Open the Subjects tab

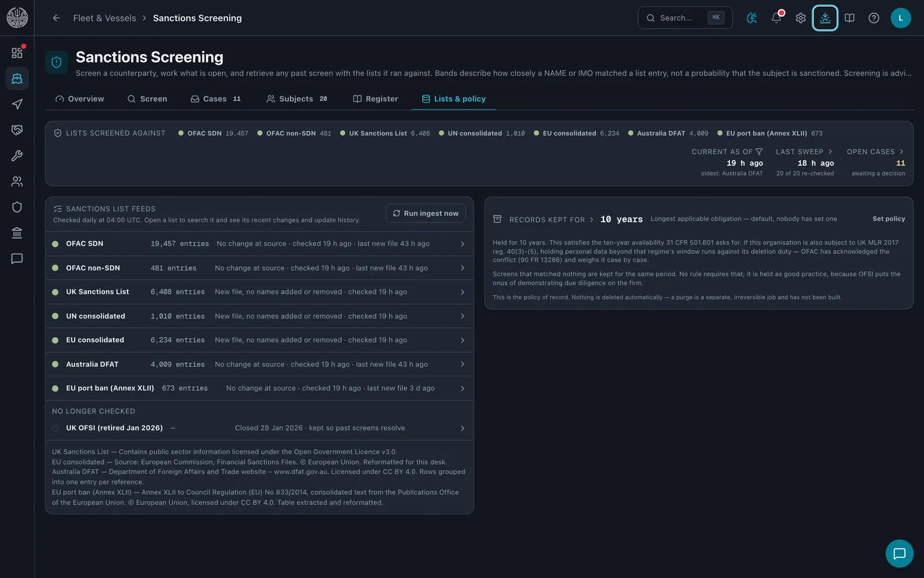[x=297, y=99]
